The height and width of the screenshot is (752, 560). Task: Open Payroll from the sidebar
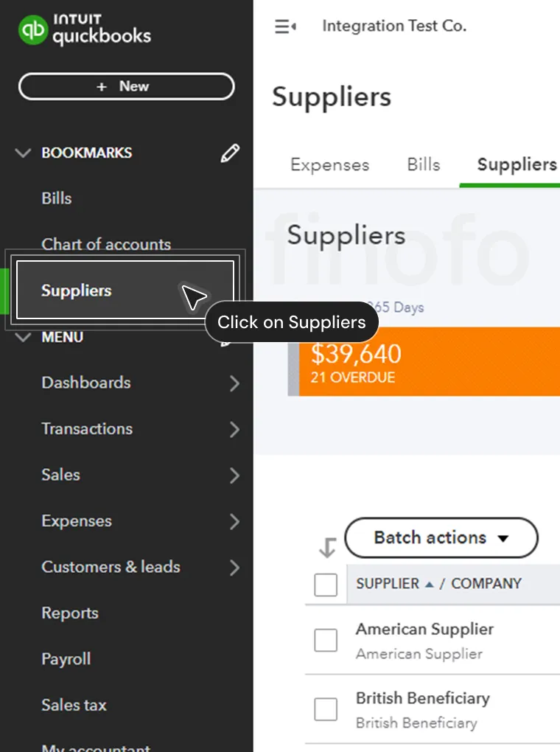(66, 659)
